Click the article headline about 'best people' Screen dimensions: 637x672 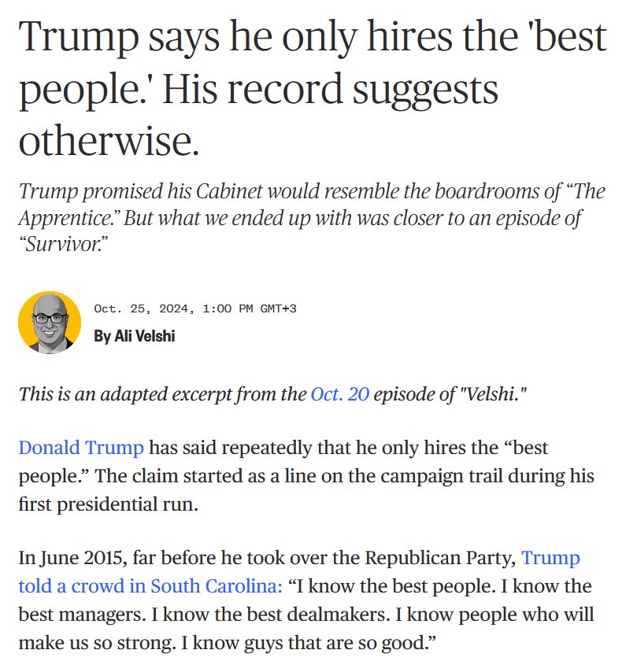[x=313, y=89]
